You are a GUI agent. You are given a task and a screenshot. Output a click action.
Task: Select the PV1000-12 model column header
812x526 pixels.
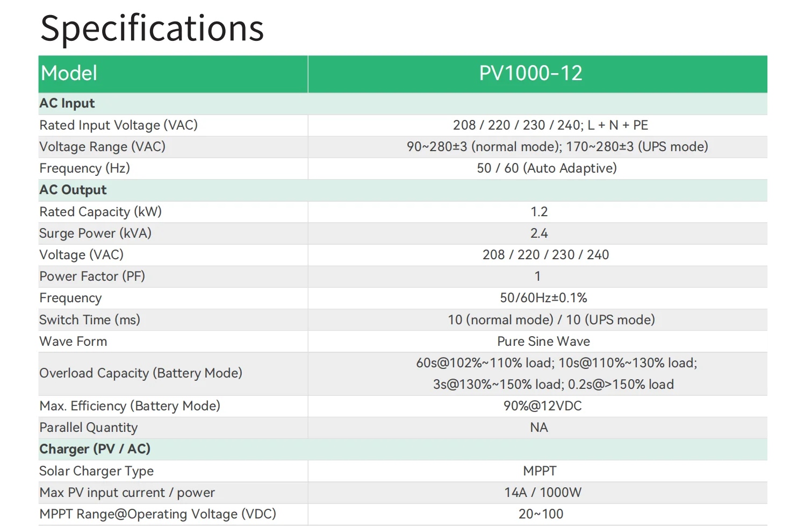530,74
